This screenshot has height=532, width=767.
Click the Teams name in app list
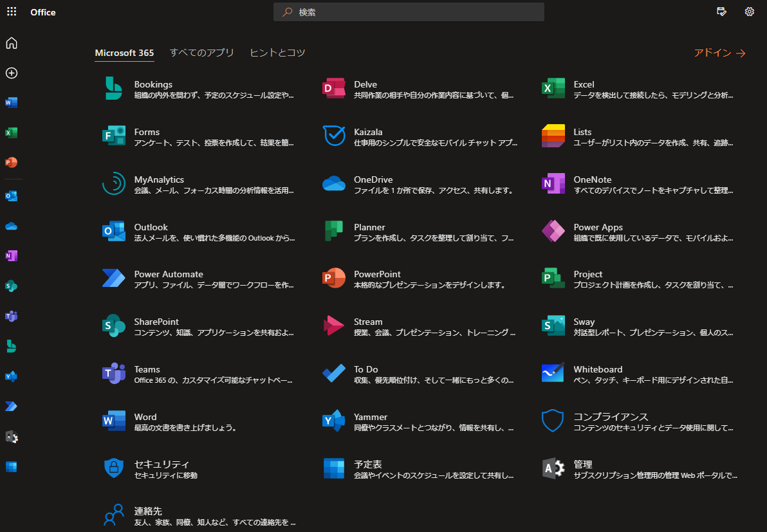147,369
